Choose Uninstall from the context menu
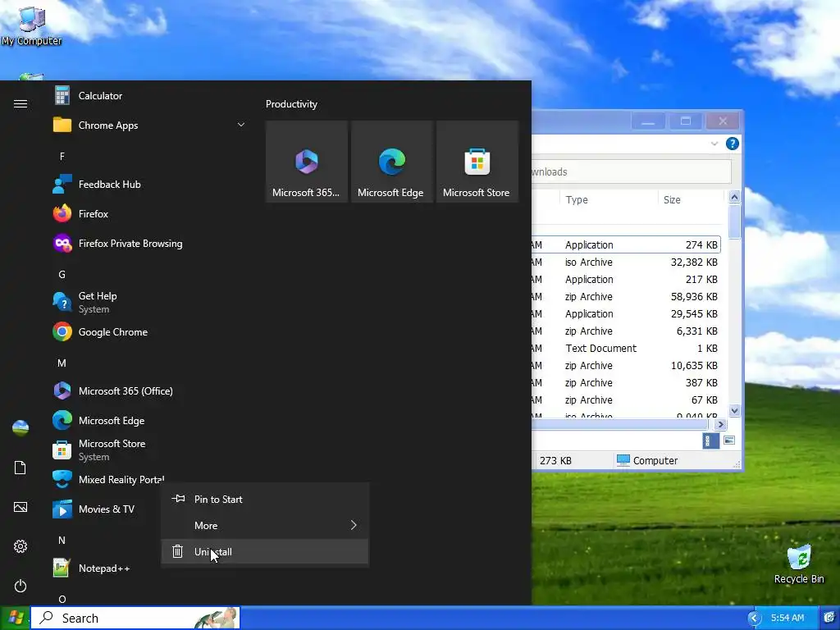This screenshot has height=630, width=840. [x=265, y=552]
